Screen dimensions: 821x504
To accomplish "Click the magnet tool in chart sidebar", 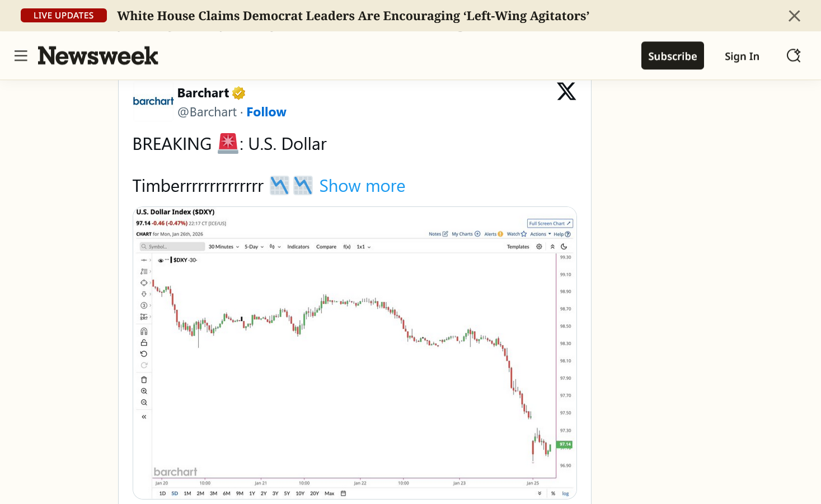I will (144, 331).
